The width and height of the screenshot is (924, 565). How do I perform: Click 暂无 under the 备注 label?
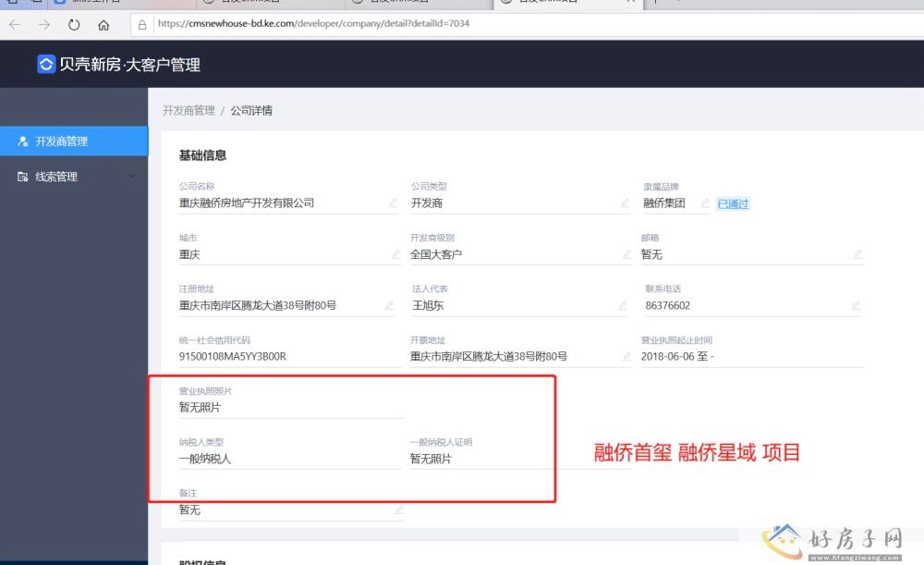click(x=189, y=510)
